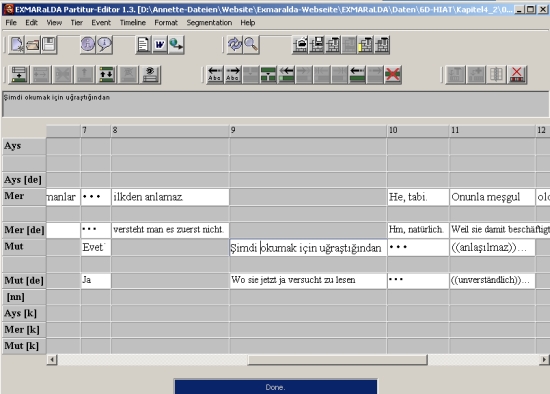Click the single left arrow event icon
The image size is (550, 394).
[x=357, y=74]
